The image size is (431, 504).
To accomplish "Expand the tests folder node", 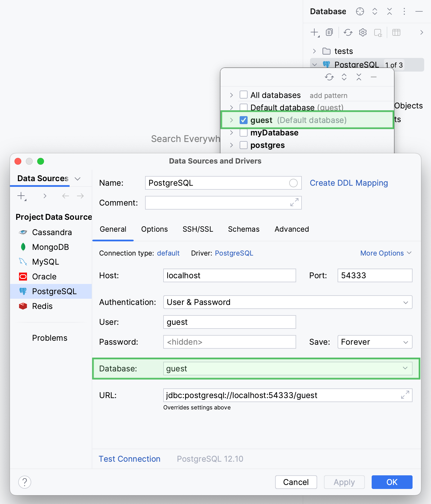I will click(x=314, y=51).
